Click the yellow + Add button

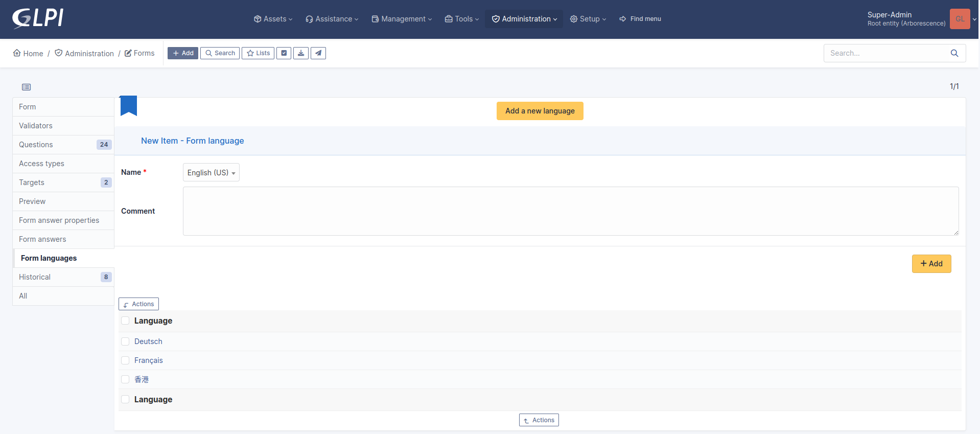pyautogui.click(x=931, y=264)
